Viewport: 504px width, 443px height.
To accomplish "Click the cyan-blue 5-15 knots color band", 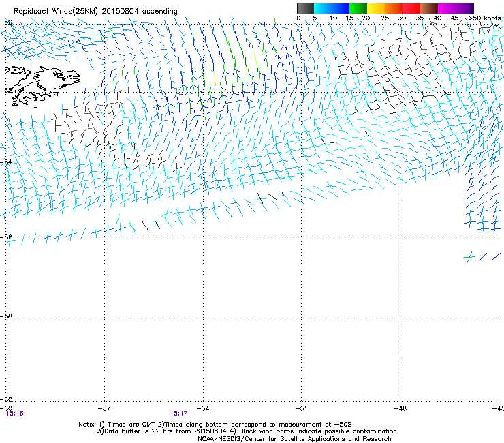I will click(332, 8).
